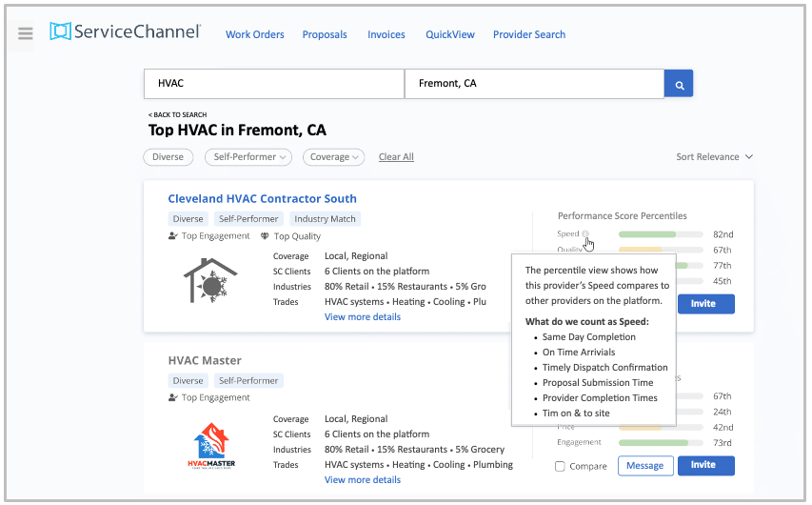Click the ServiceChannel logo
Screen dimensions: 812x505
coord(126,32)
